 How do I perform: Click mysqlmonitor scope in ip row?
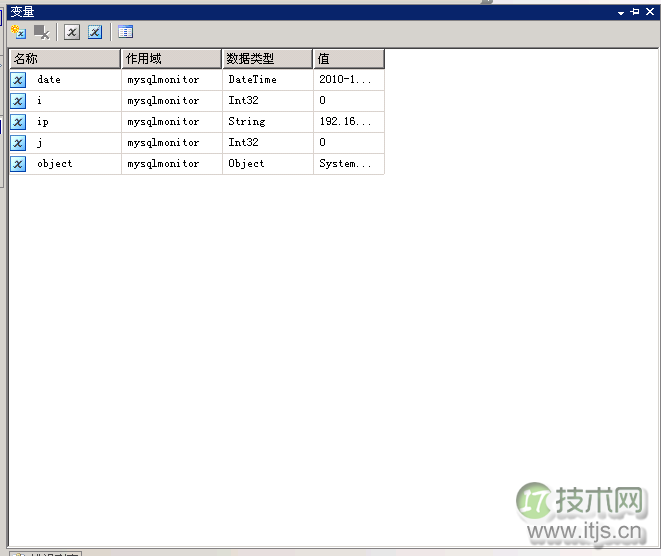(x=163, y=122)
